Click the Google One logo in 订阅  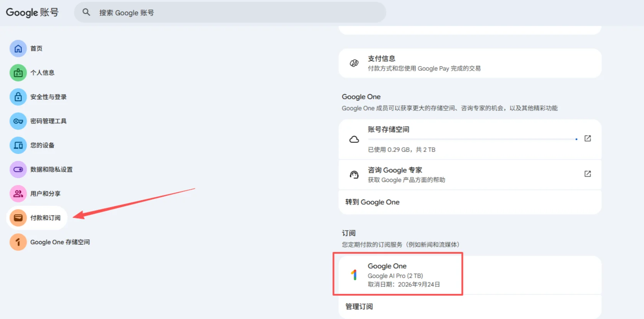[354, 275]
